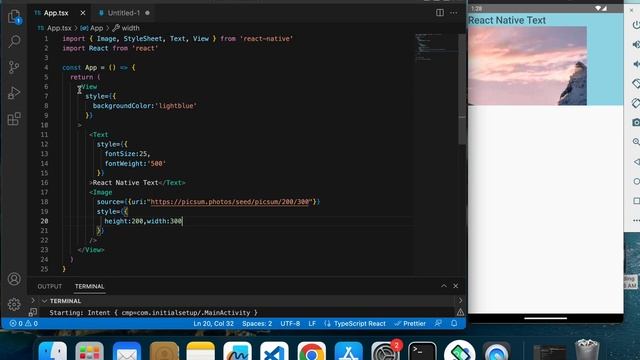Image resolution: width=640 pixels, height=360 pixels.
Task: Open the Manage gear in the activity bar
Action: click(x=14, y=304)
